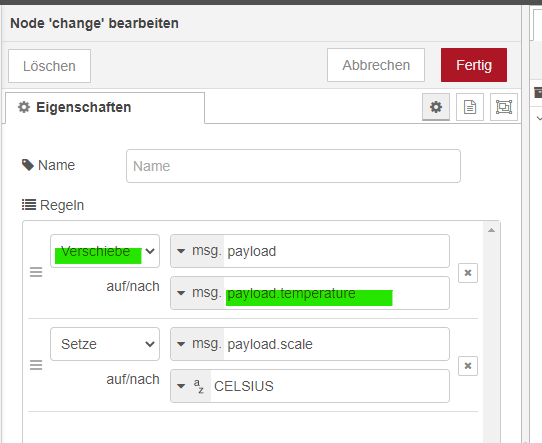Focus the Name input field
Viewport: 542px width, 443px height.
(x=293, y=166)
